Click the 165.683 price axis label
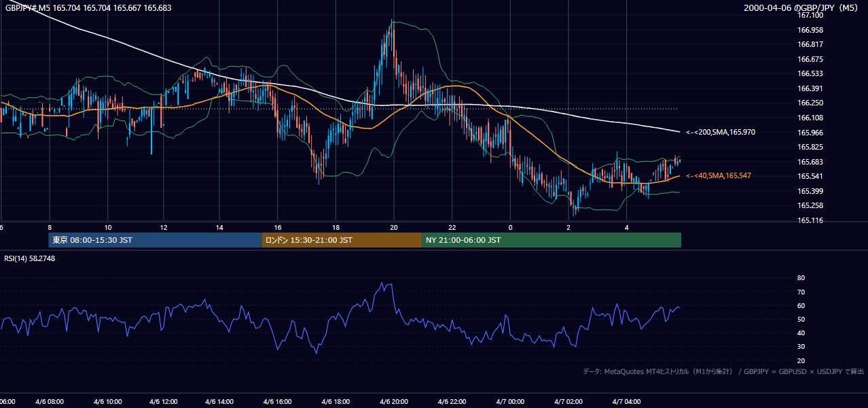Viewport: 868px width, 408px height. 810,162
